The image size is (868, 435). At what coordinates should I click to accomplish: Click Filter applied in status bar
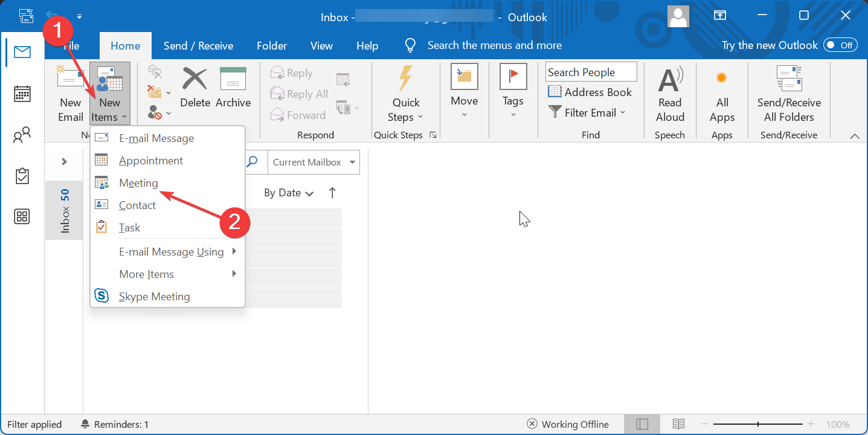coord(34,424)
